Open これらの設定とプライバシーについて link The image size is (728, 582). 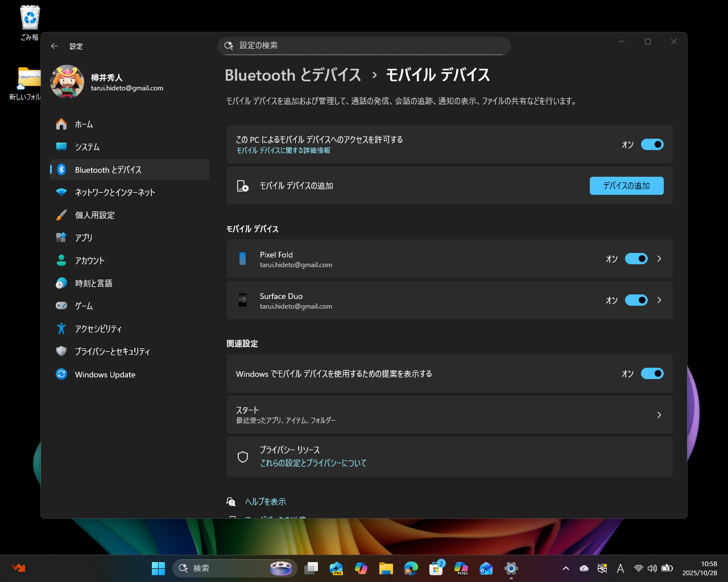313,463
